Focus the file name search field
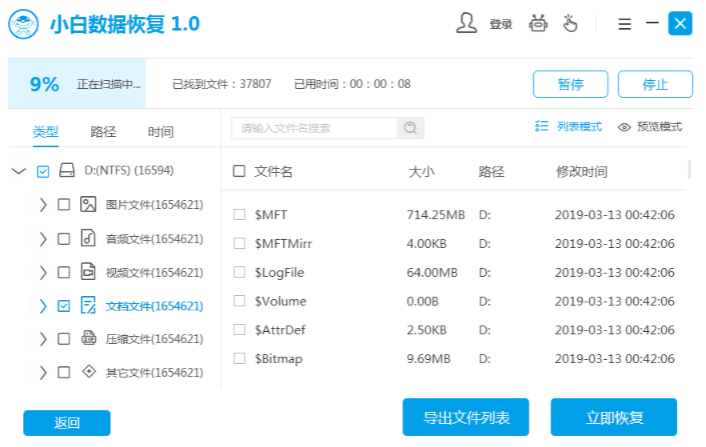Viewport: 706px width, 447px height. [x=314, y=128]
